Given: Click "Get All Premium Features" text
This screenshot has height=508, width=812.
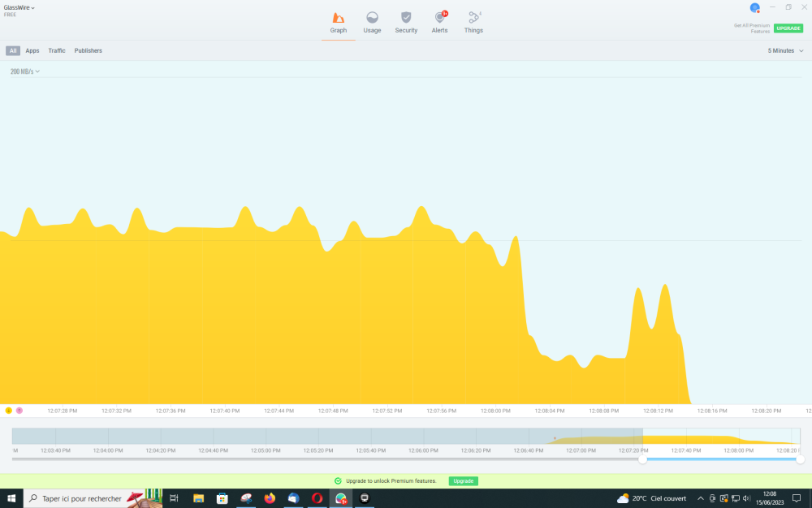Looking at the screenshot, I should coord(751,28).
